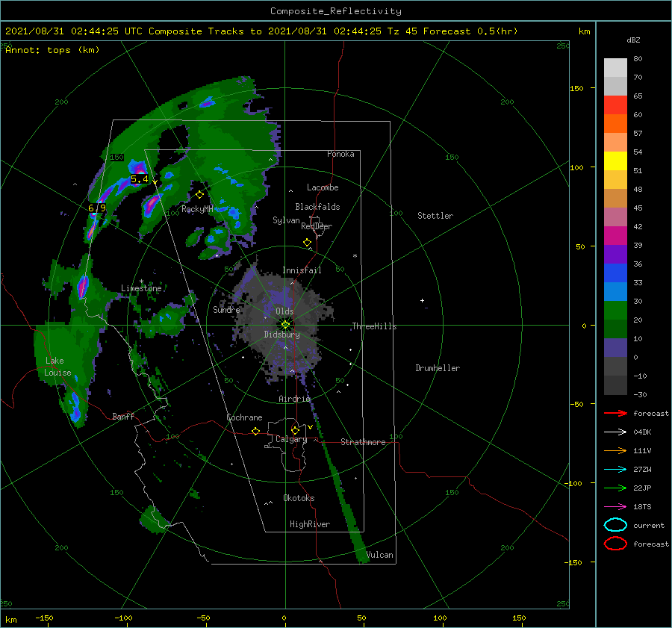The image size is (672, 628).
Task: Click the km unit label at top right
Action: click(584, 31)
